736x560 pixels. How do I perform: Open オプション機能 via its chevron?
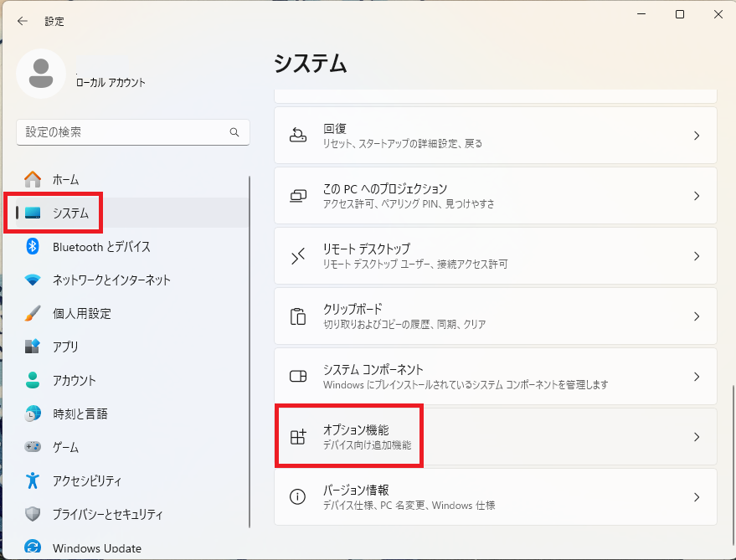pyautogui.click(x=697, y=437)
